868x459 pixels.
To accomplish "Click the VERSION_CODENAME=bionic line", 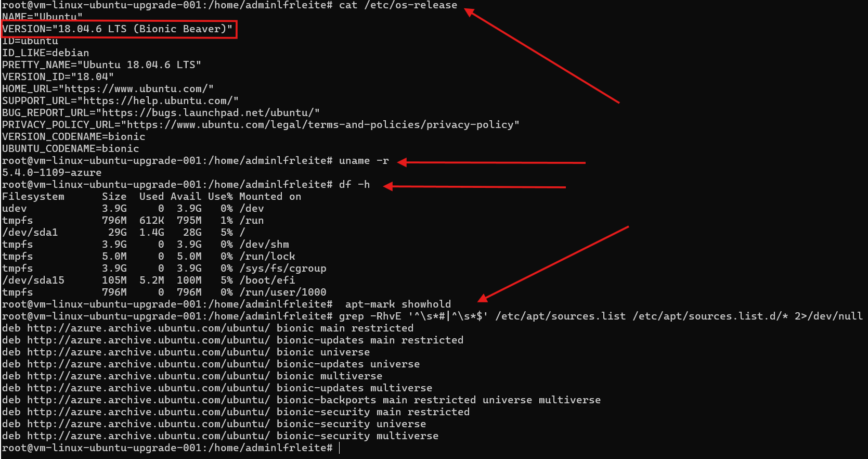I will point(74,137).
